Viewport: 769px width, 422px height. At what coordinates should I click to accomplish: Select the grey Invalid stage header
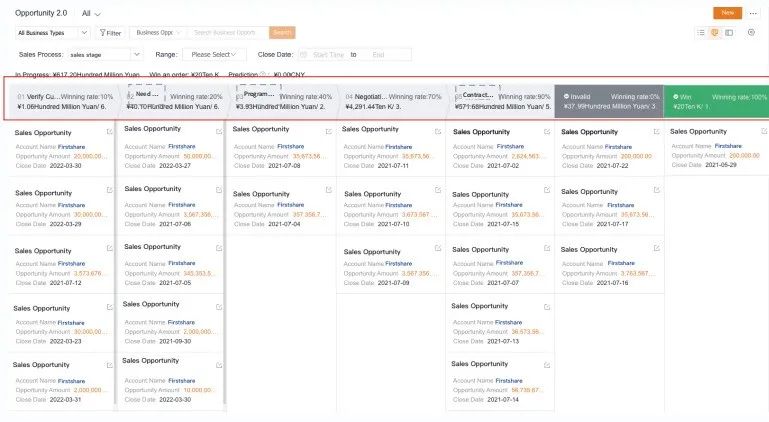(609, 102)
